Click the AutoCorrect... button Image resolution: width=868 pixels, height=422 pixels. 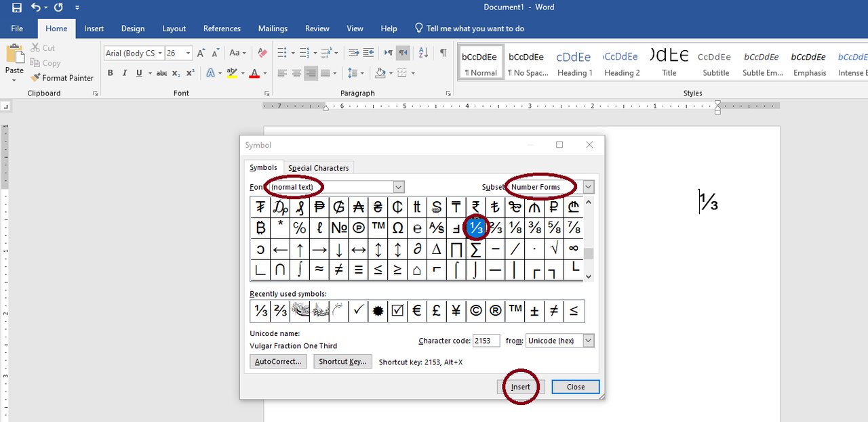pyautogui.click(x=277, y=362)
